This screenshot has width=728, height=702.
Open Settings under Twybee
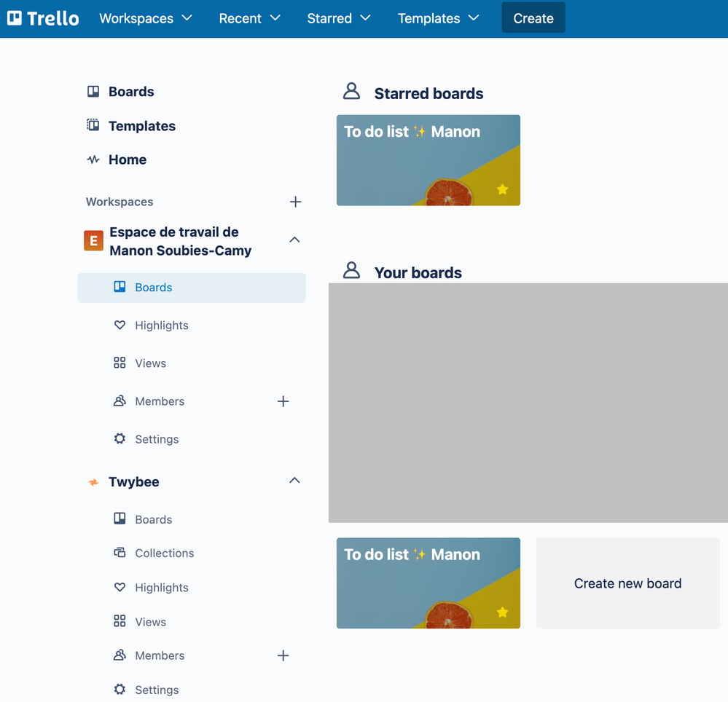(157, 690)
